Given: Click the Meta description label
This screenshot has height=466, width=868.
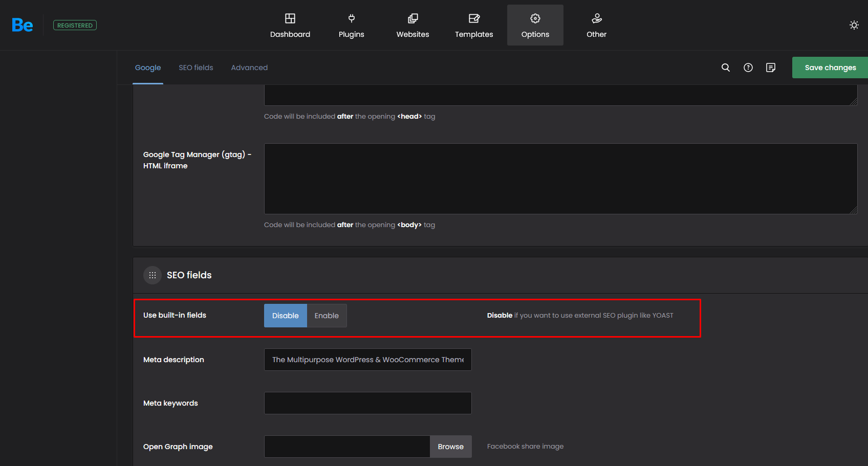Looking at the screenshot, I should tap(173, 360).
